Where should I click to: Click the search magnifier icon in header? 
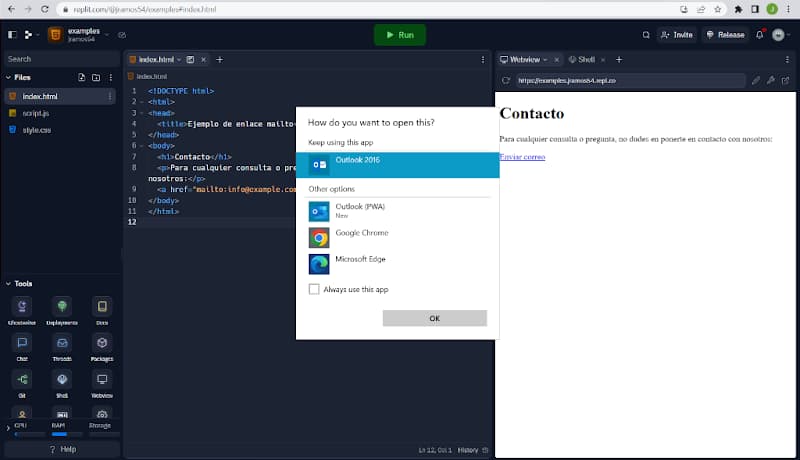(646, 35)
